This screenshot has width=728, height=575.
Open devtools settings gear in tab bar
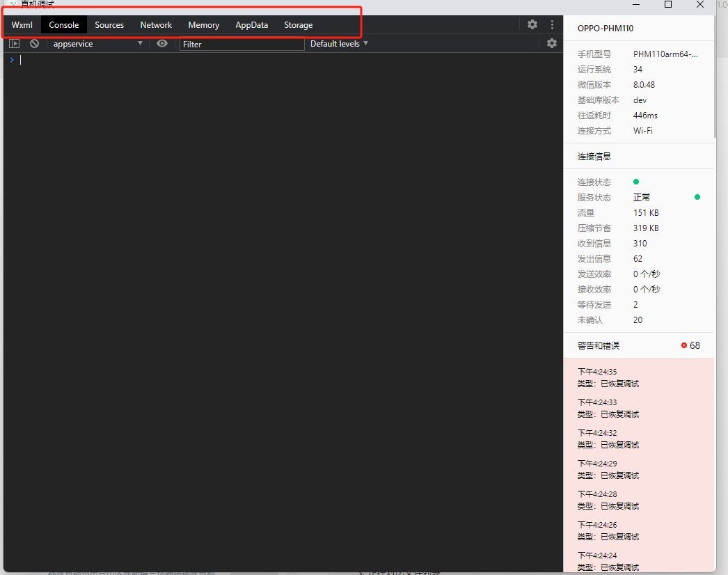[x=532, y=24]
